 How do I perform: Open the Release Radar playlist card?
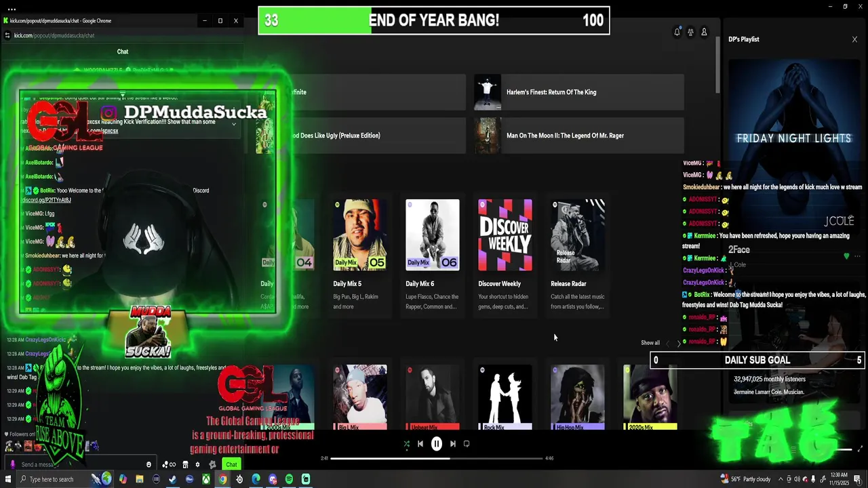pyautogui.click(x=578, y=255)
